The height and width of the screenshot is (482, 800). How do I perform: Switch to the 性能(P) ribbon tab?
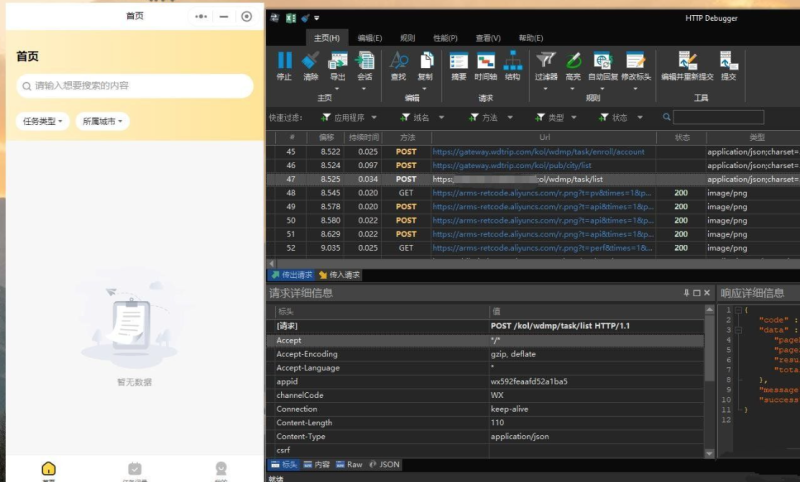click(x=445, y=38)
